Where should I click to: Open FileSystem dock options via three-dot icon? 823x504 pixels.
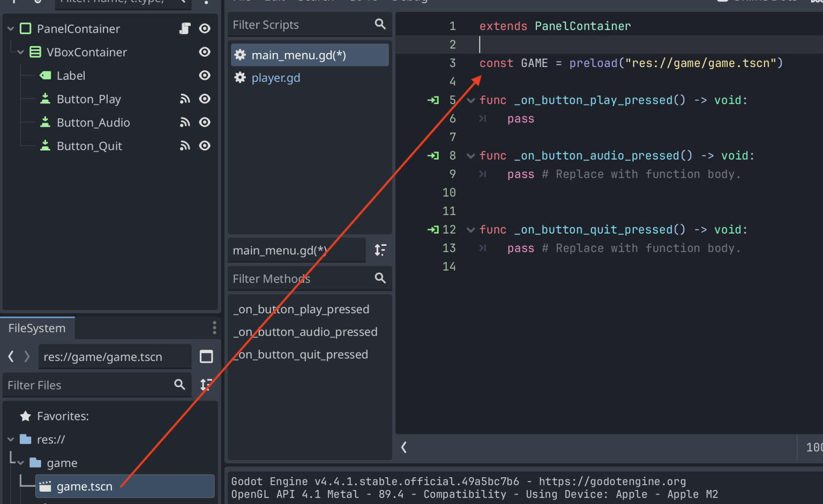pyautogui.click(x=214, y=327)
